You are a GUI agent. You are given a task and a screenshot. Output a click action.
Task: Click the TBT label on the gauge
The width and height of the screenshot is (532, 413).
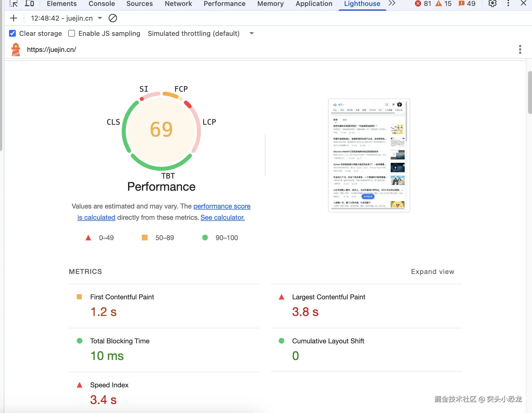click(168, 176)
